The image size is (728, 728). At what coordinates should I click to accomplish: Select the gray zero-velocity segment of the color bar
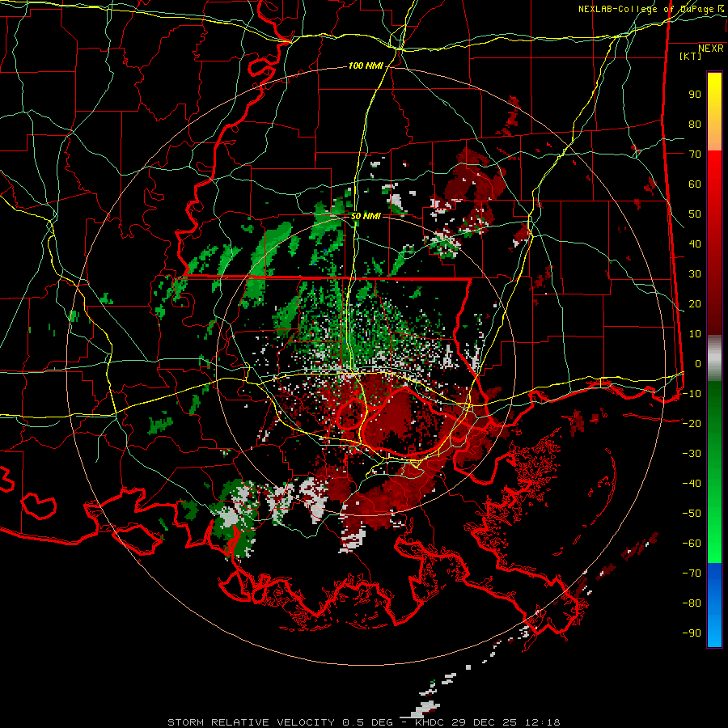714,358
